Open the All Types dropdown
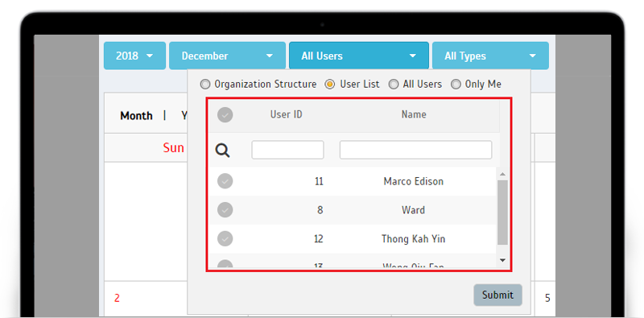 click(x=490, y=56)
